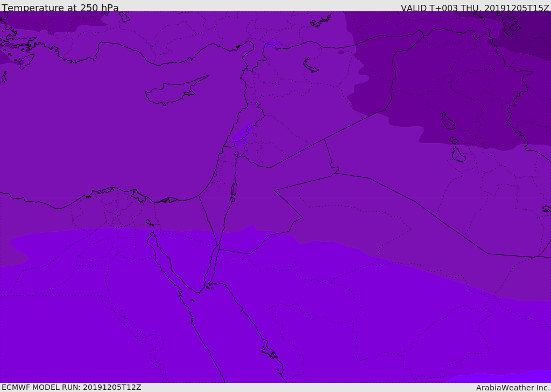This screenshot has height=392, width=551.
Task: Click the 'ECMWF MODEL RUN: 20191205T12Z' label
Action: (72, 387)
